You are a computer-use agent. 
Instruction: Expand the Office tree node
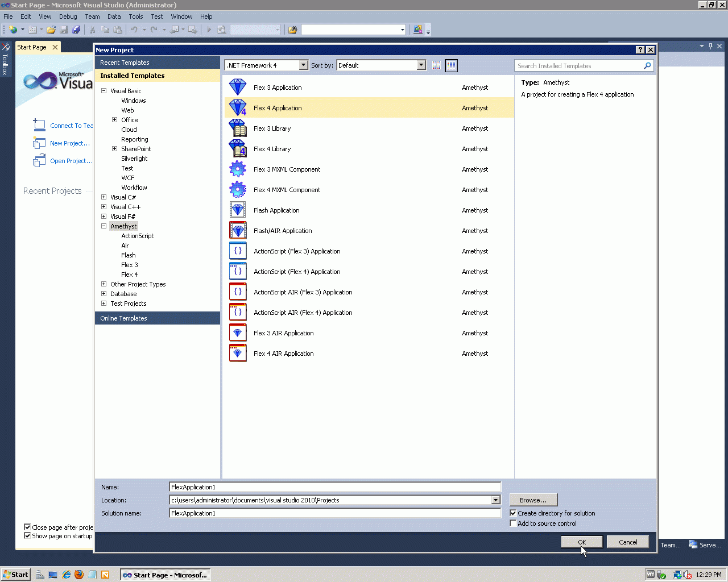(x=115, y=120)
